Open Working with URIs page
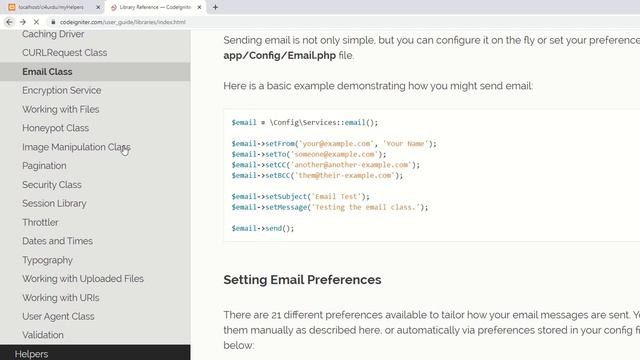Viewport: 640px width, 360px height. (x=60, y=298)
